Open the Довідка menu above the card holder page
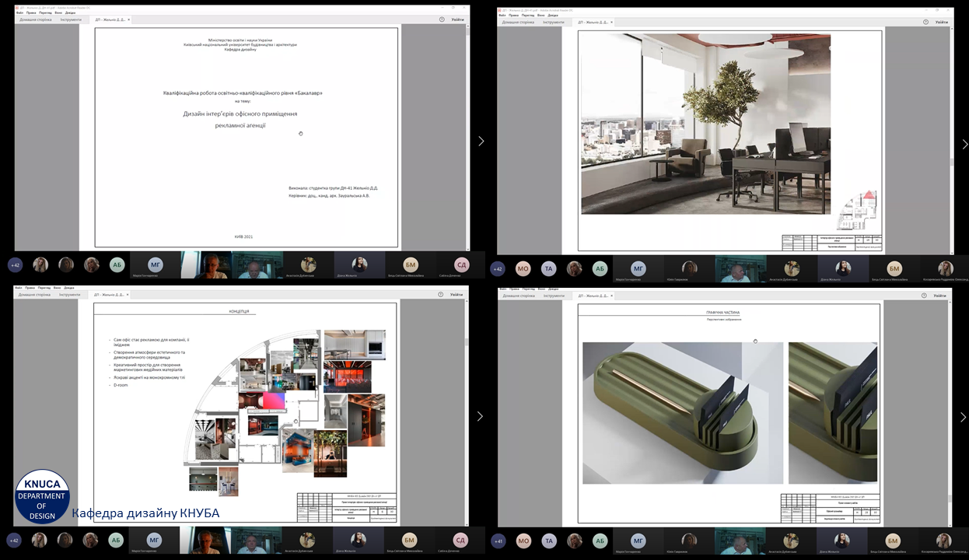The image size is (969, 560). pyautogui.click(x=554, y=289)
